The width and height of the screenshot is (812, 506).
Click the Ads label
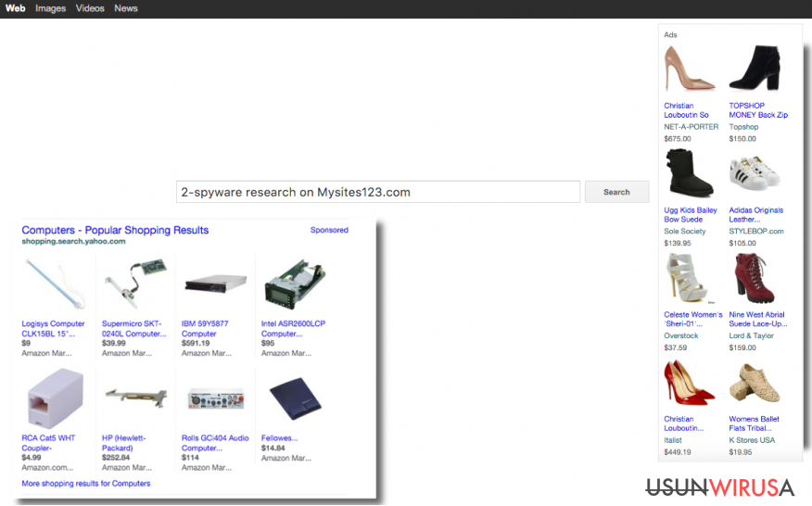point(670,34)
